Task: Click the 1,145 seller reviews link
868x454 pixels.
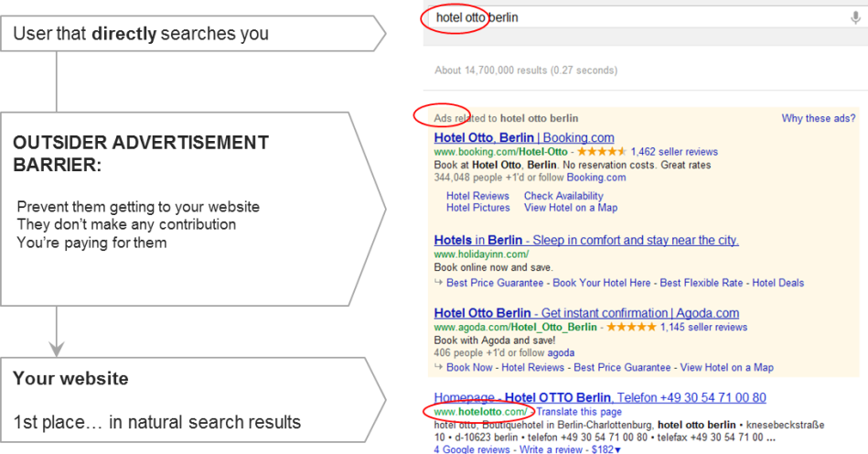Action: click(x=703, y=327)
